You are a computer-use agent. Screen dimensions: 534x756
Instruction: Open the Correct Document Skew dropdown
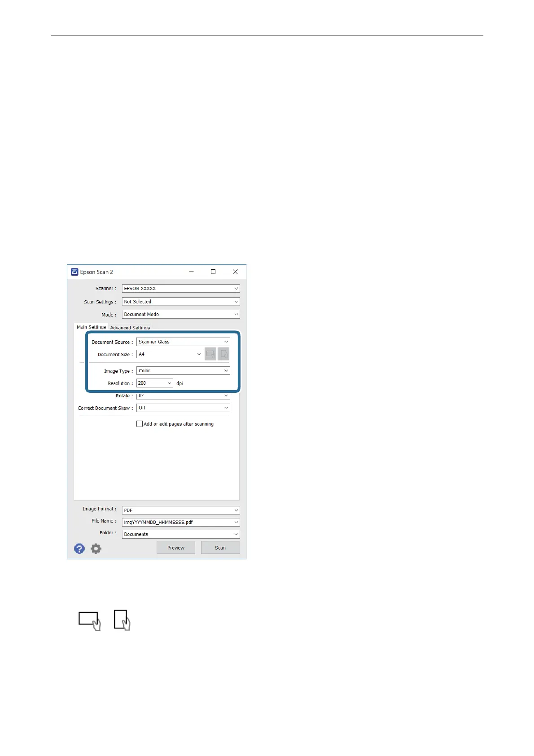coord(183,408)
